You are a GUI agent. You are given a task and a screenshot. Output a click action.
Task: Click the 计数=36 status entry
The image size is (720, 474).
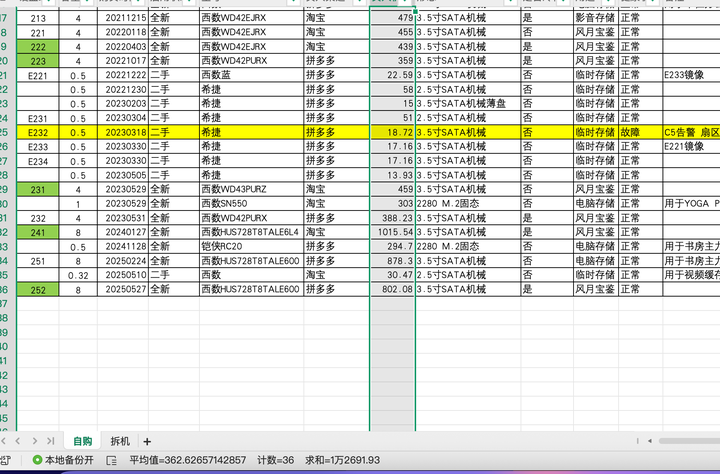point(276,460)
